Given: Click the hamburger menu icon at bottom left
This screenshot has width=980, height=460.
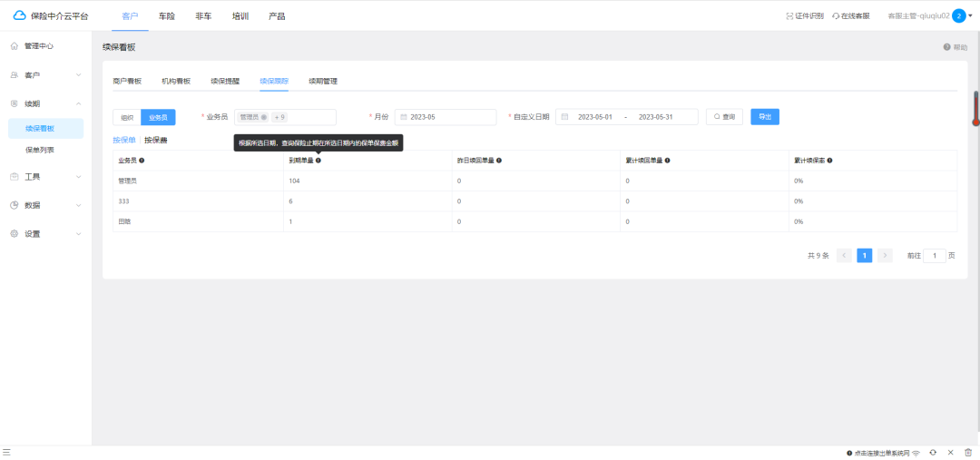Looking at the screenshot, I should coord(7,452).
